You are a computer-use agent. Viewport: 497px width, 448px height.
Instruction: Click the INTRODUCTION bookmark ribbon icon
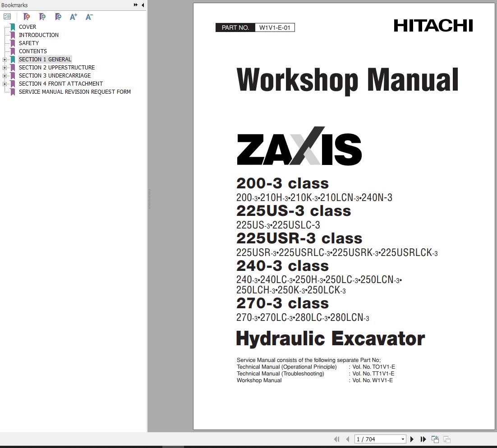[13, 35]
